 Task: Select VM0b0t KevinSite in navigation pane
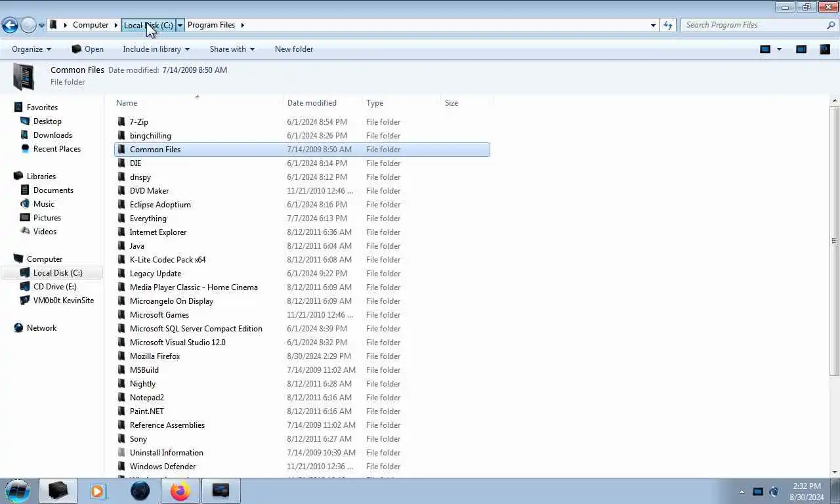pos(64,301)
